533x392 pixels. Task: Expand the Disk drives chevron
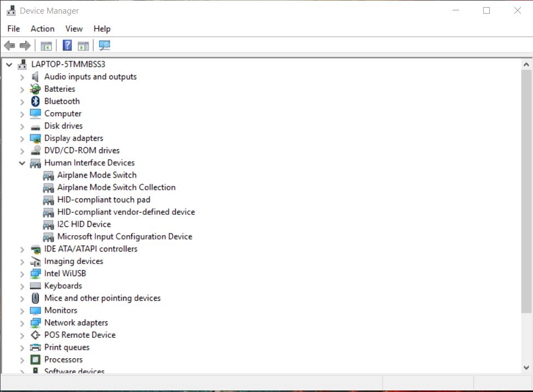(22, 127)
